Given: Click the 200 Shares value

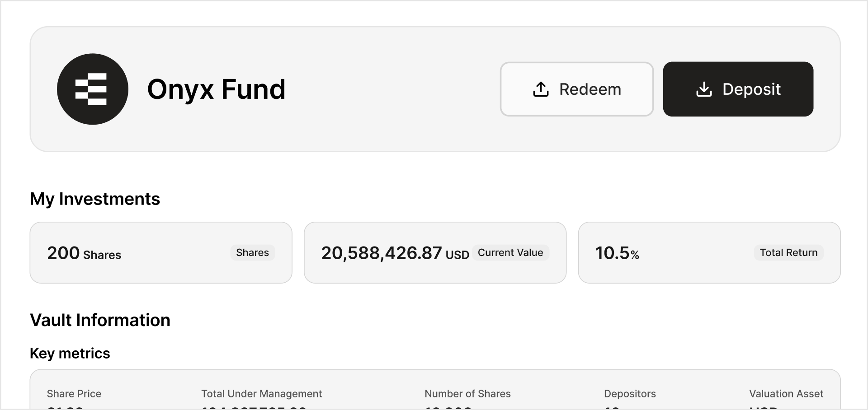Looking at the screenshot, I should (84, 253).
